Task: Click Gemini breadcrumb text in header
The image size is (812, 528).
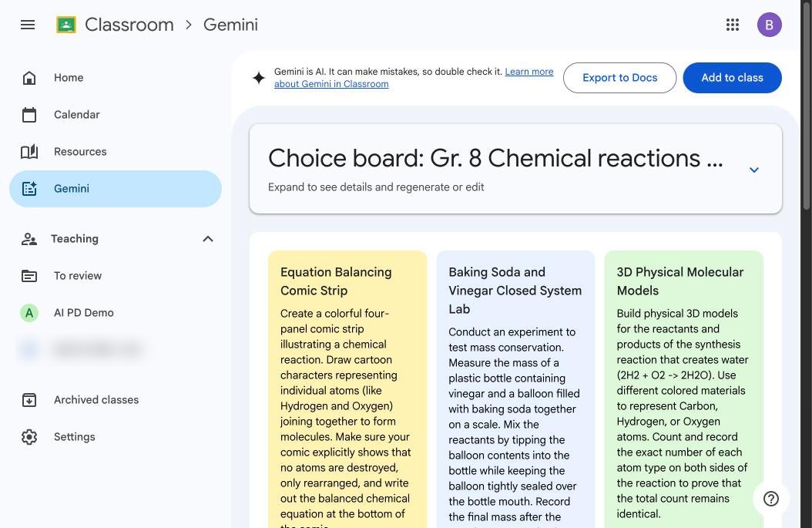Action: click(230, 25)
